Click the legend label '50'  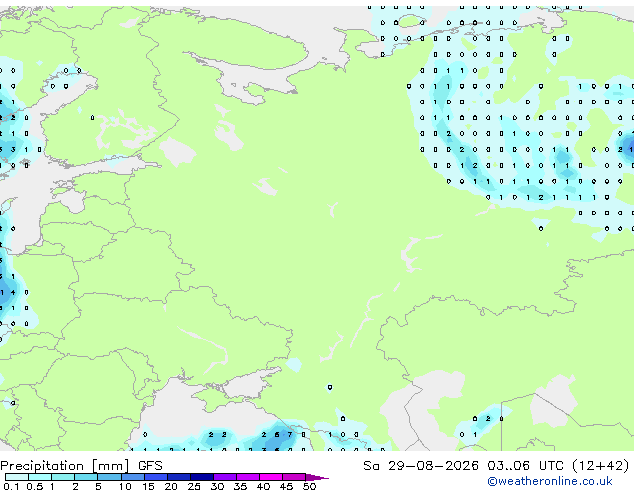point(309,486)
